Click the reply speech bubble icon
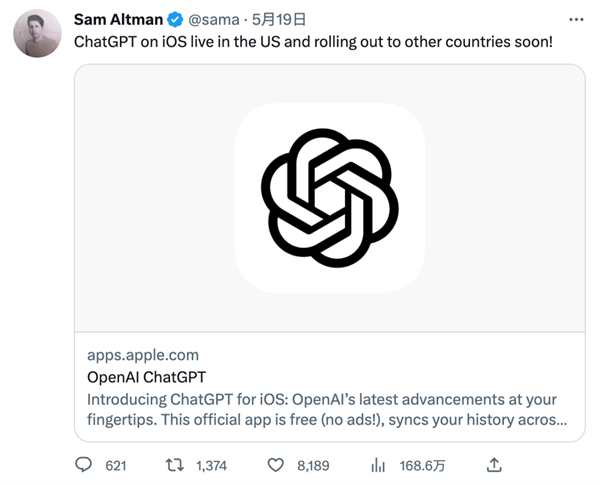The width and height of the screenshot is (600, 485). (84, 465)
